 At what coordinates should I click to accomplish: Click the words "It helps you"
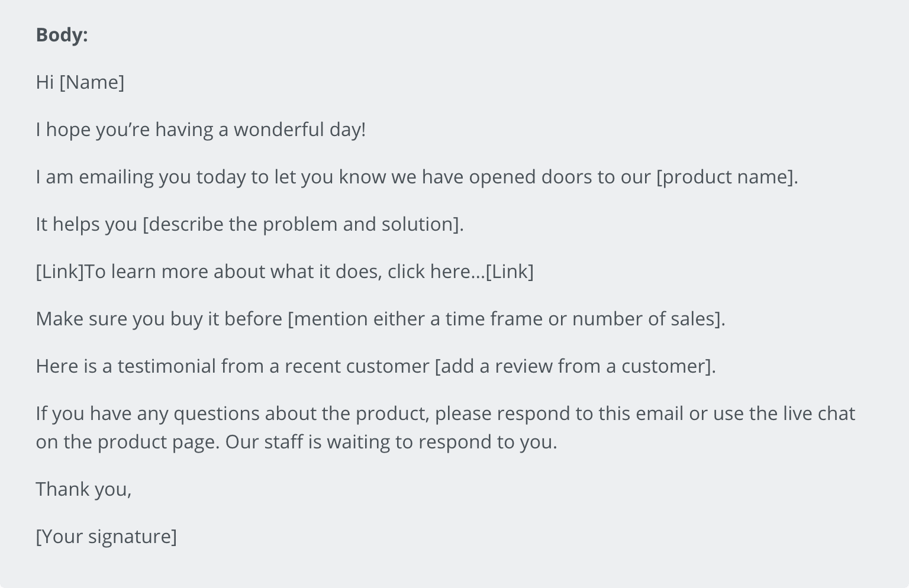[86, 224]
